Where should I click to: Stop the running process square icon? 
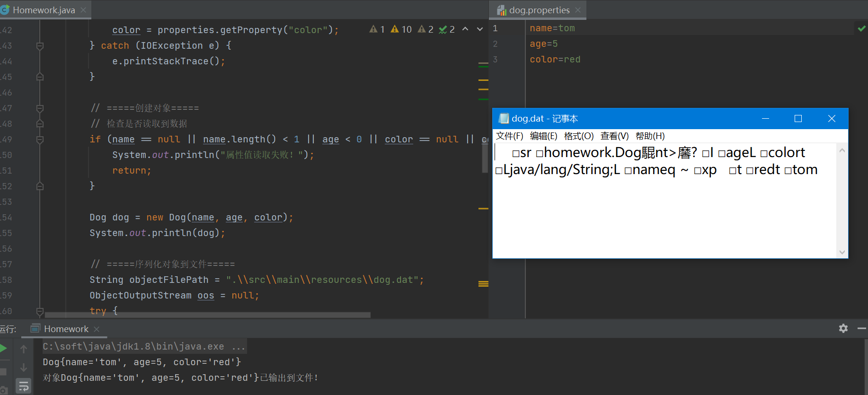pyautogui.click(x=3, y=371)
